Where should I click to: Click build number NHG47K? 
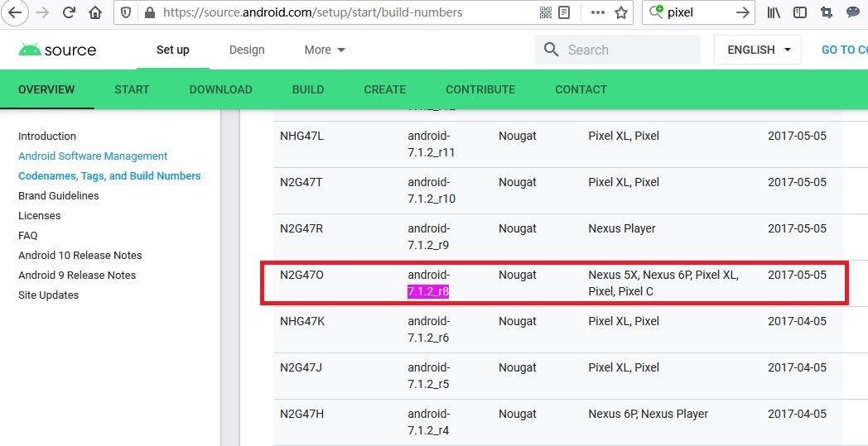[301, 322]
